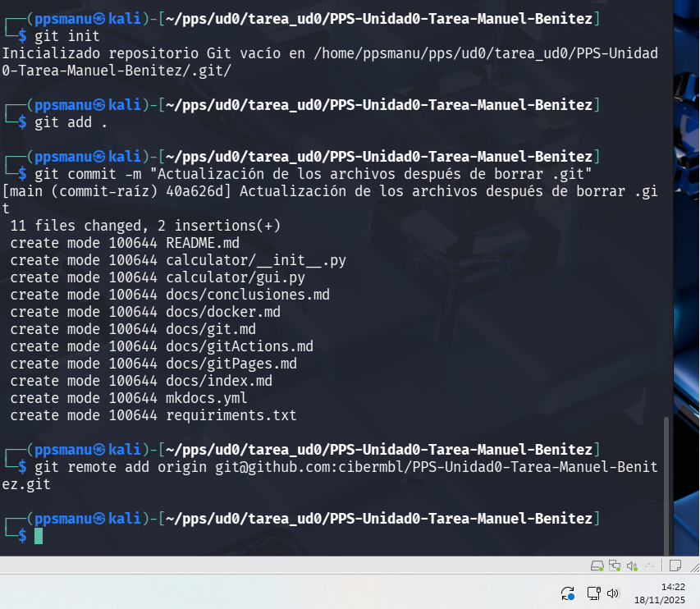
Task: Click the git remote add origin command line
Action: 330,475
